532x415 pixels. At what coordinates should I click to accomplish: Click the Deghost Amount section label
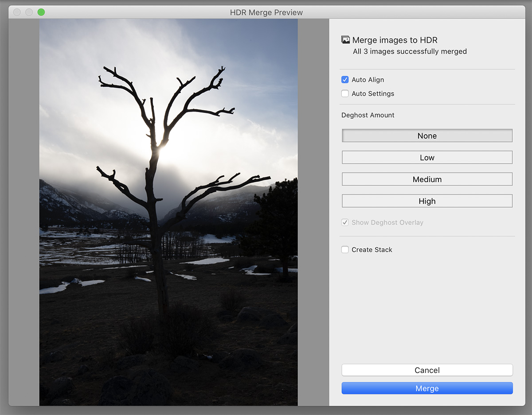368,115
